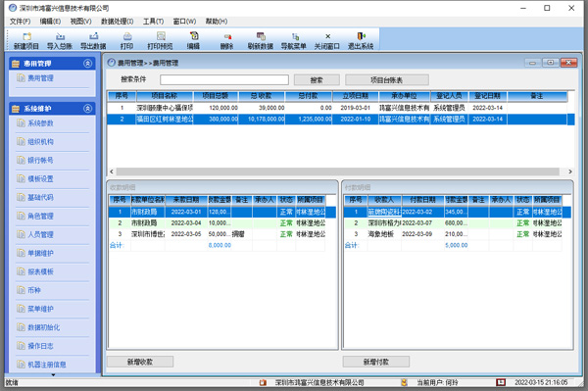Open 币种 in sidebar
Screen dimensions: 588x391
coord(34,290)
